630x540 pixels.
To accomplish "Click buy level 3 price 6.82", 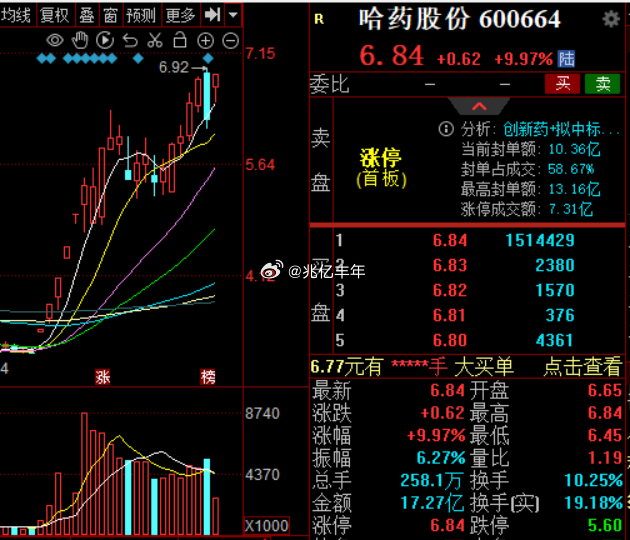I will 450,290.
